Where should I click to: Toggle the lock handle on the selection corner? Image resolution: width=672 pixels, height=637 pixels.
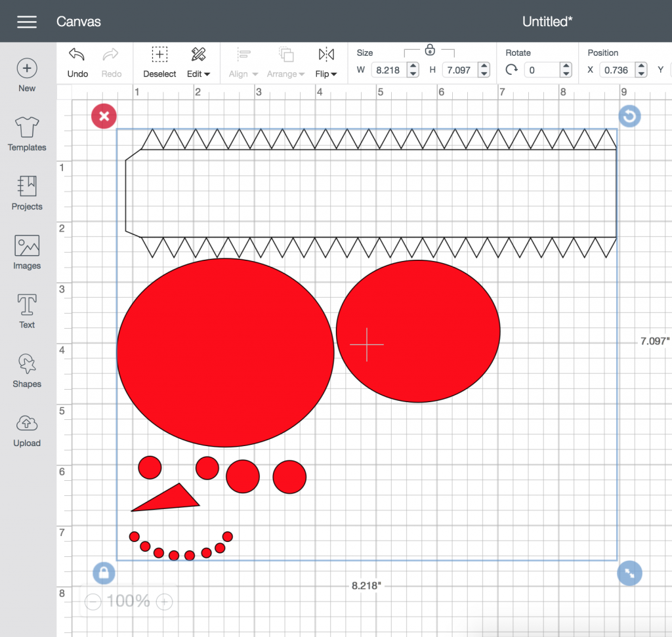tap(104, 573)
